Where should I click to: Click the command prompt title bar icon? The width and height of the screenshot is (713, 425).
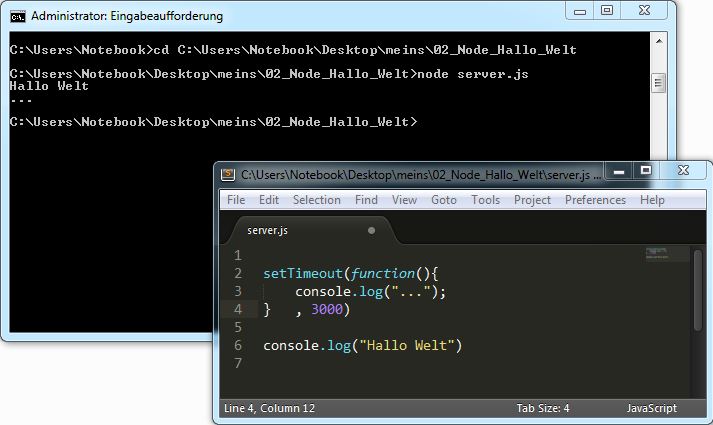pos(18,17)
